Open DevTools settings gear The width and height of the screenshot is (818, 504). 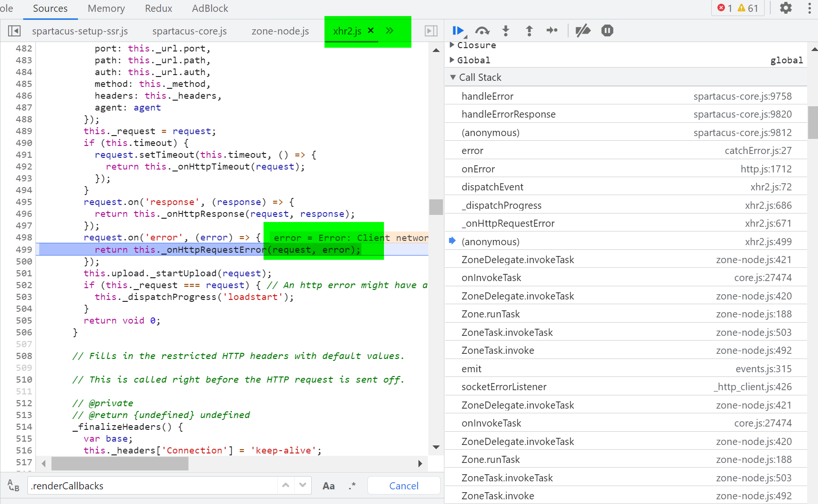point(786,8)
